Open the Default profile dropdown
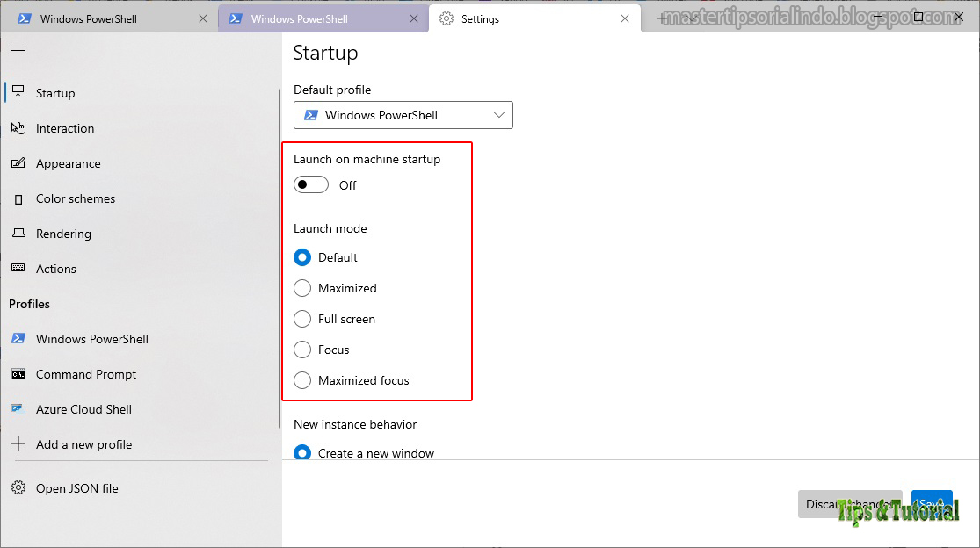980x548 pixels. point(403,114)
